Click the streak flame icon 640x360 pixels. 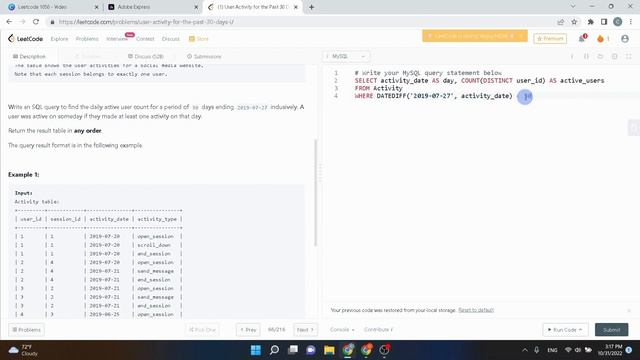(600, 39)
